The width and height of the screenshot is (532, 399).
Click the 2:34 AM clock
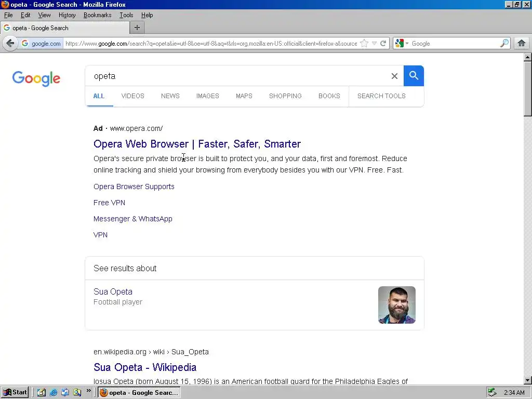(514, 393)
